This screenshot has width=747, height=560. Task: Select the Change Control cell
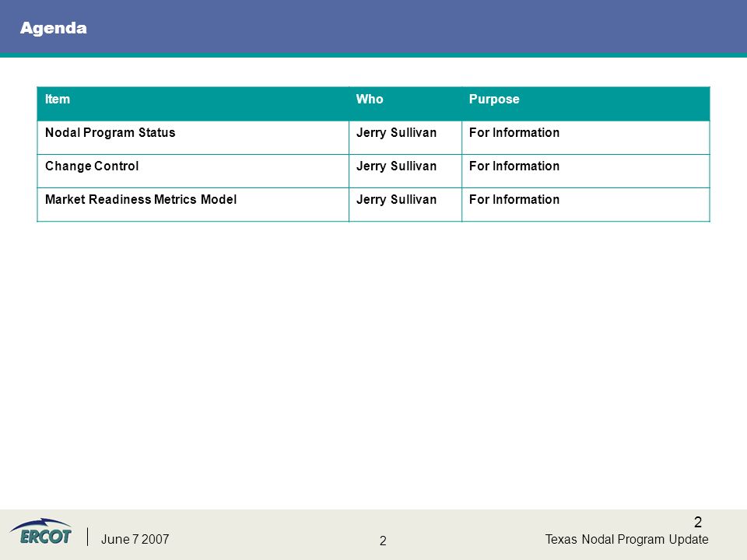click(193, 171)
